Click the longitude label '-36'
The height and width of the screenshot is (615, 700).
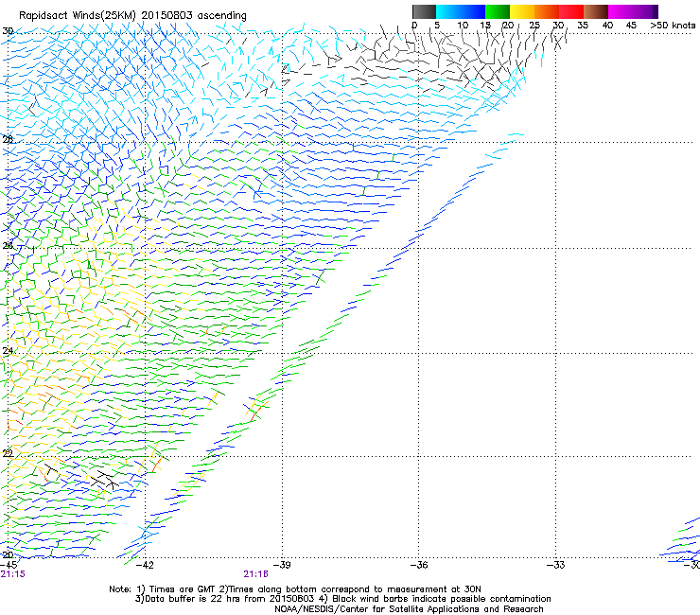coord(419,565)
